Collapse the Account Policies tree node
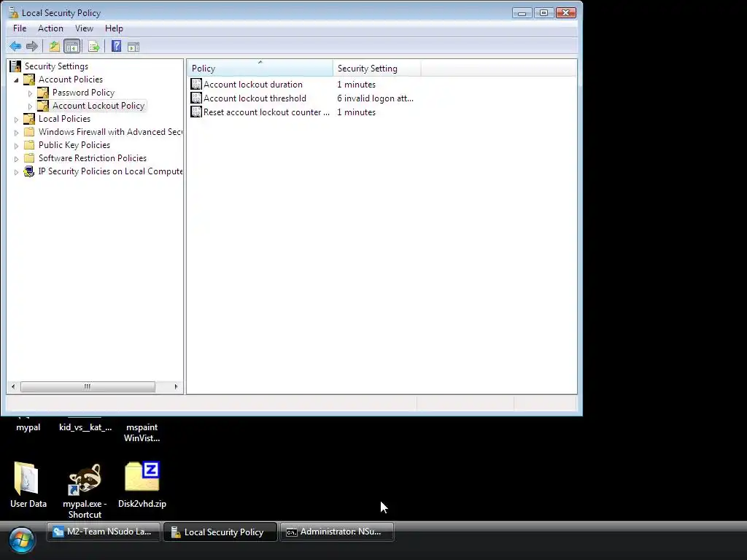 coord(16,80)
